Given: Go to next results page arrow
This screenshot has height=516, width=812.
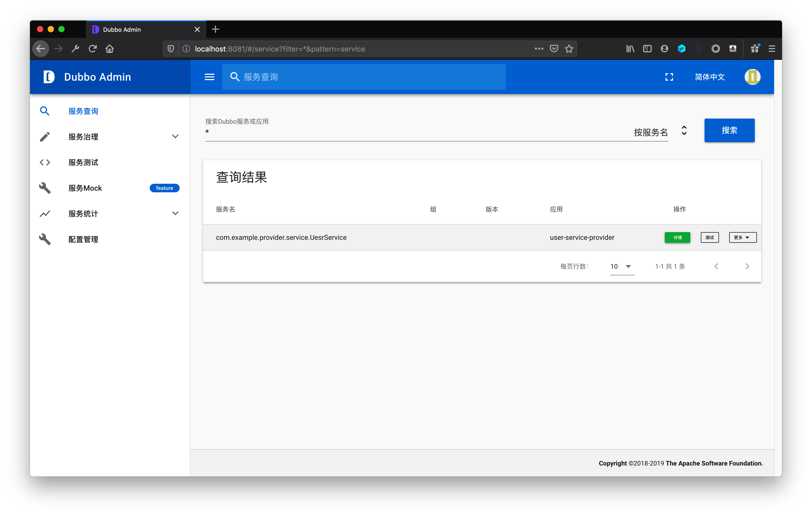Looking at the screenshot, I should tap(747, 266).
